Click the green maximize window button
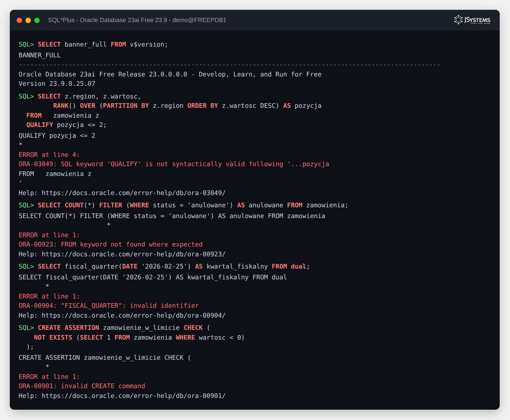Screen dimensions: 510x420 click(37, 20)
